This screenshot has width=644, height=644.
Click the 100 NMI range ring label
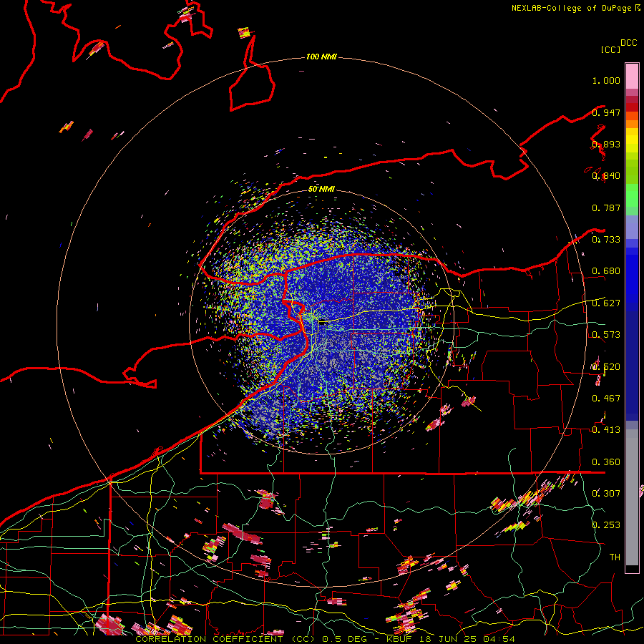tap(321, 57)
